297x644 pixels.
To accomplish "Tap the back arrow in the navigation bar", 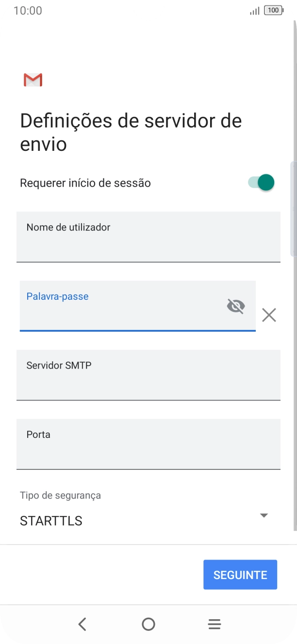I will coord(82,624).
